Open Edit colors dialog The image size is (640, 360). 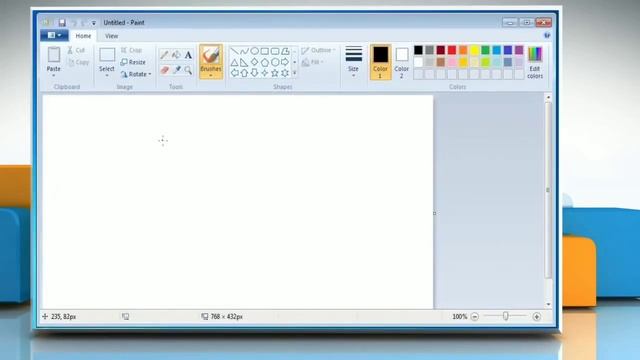click(535, 62)
